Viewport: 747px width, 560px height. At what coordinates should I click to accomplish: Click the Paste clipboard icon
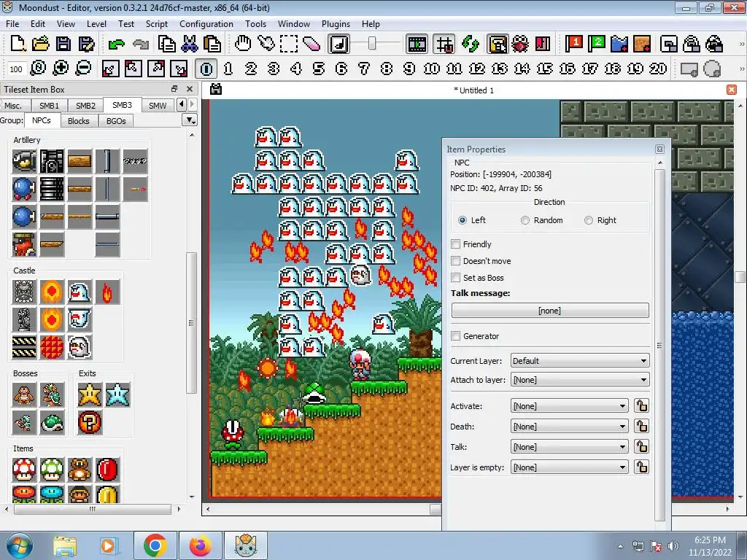click(x=212, y=44)
